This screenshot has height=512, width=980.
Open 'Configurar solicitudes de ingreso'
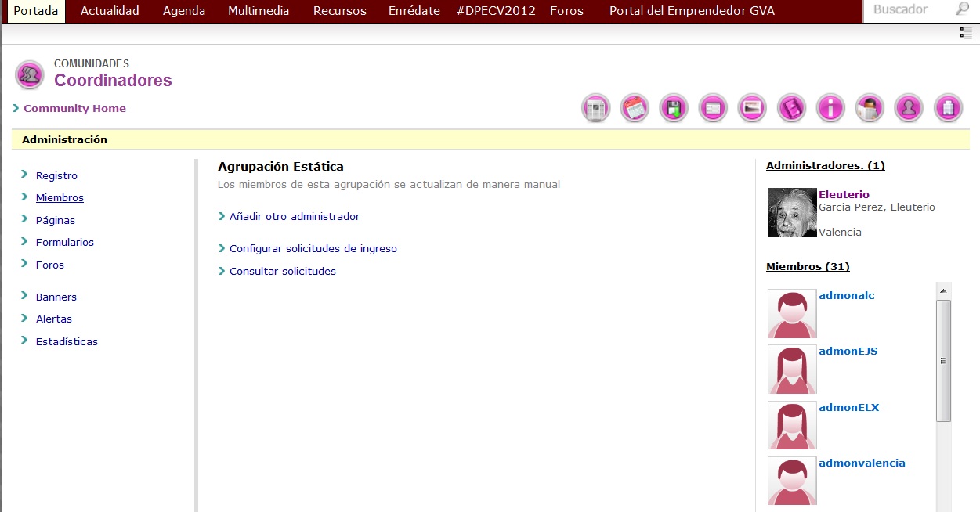(313, 248)
